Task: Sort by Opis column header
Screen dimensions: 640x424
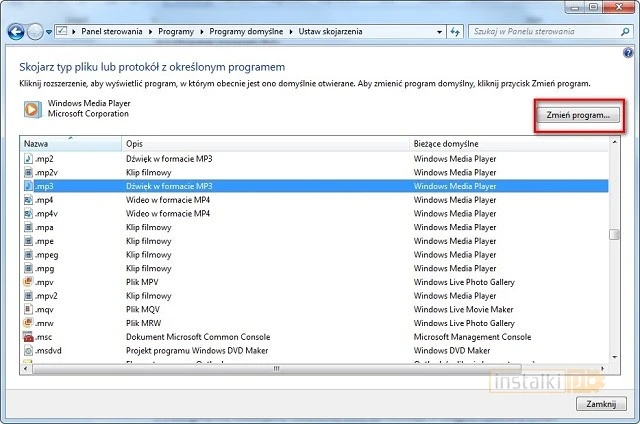Action: [x=265, y=144]
